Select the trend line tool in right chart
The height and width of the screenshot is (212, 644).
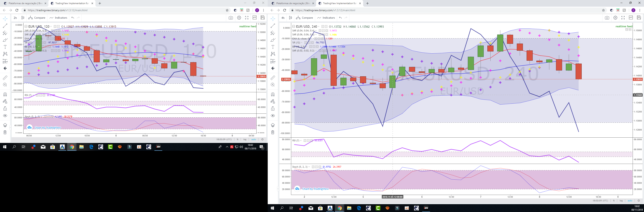pyautogui.click(x=273, y=26)
